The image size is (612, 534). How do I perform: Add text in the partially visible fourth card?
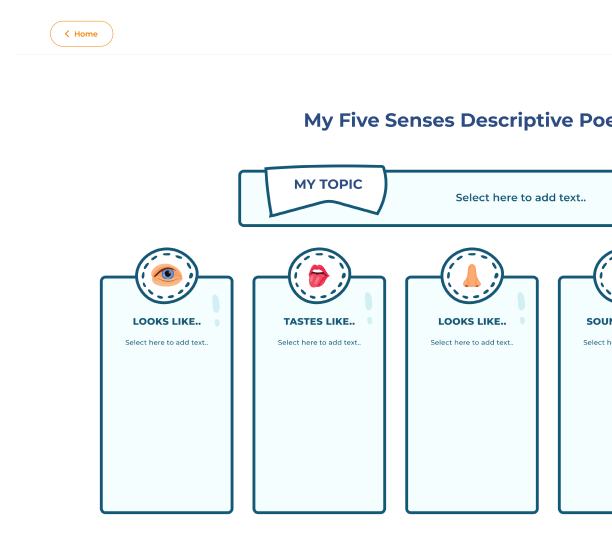(x=598, y=342)
